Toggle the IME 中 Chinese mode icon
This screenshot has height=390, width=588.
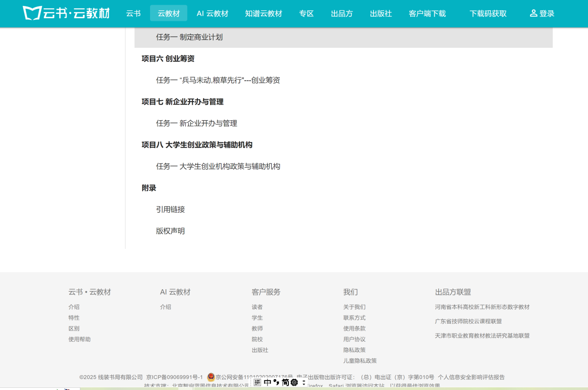pyautogui.click(x=268, y=383)
